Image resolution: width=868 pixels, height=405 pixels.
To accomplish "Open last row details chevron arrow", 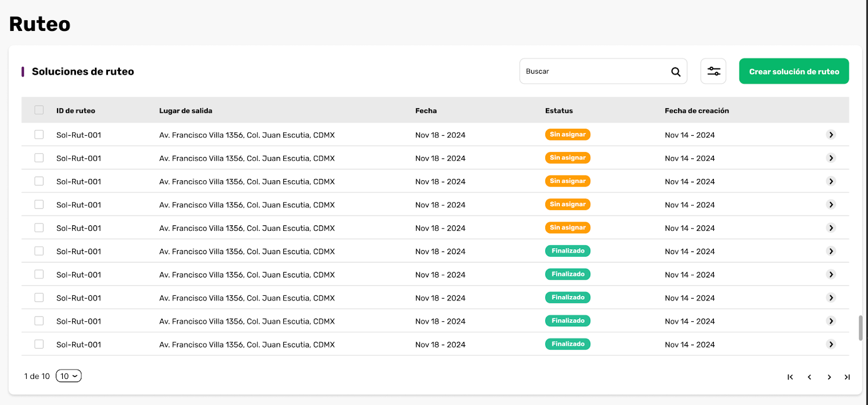I will tap(831, 344).
